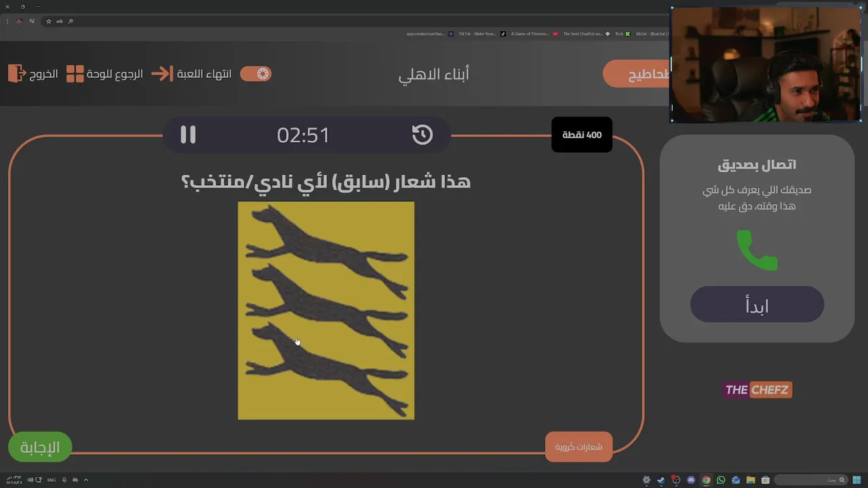Start the call a friend lifeline (ابدأ)
Screen dimensions: 868x488
point(757,304)
